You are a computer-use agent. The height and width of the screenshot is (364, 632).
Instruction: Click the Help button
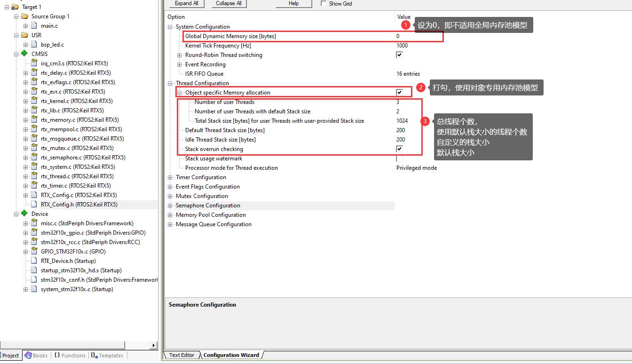(x=293, y=3)
